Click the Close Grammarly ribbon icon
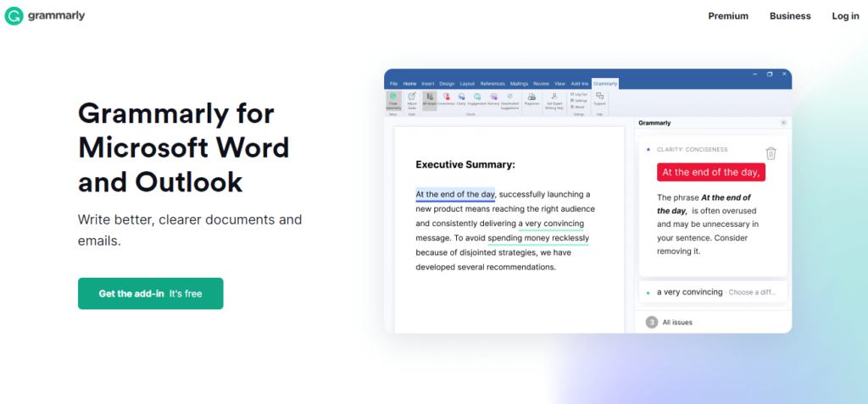 (393, 101)
